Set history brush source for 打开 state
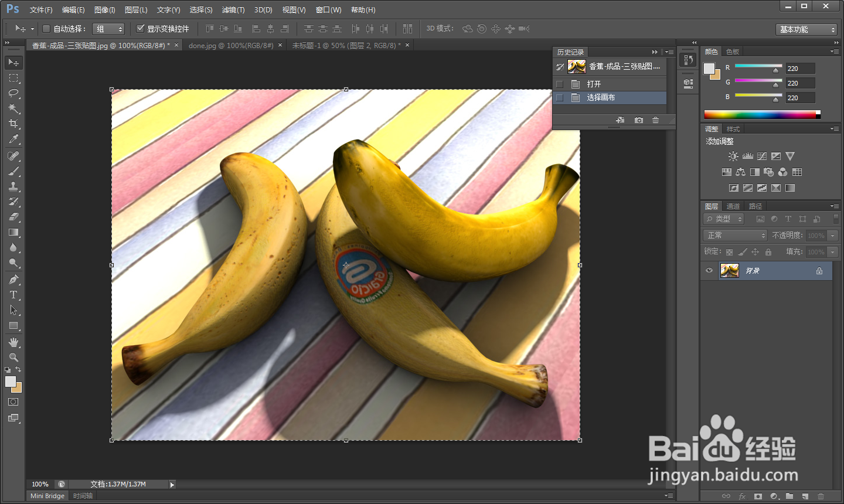 click(560, 84)
